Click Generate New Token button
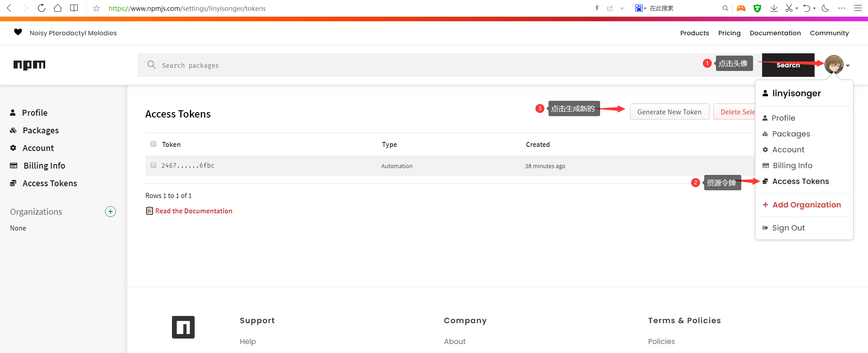This screenshot has height=353, width=868. (x=669, y=112)
